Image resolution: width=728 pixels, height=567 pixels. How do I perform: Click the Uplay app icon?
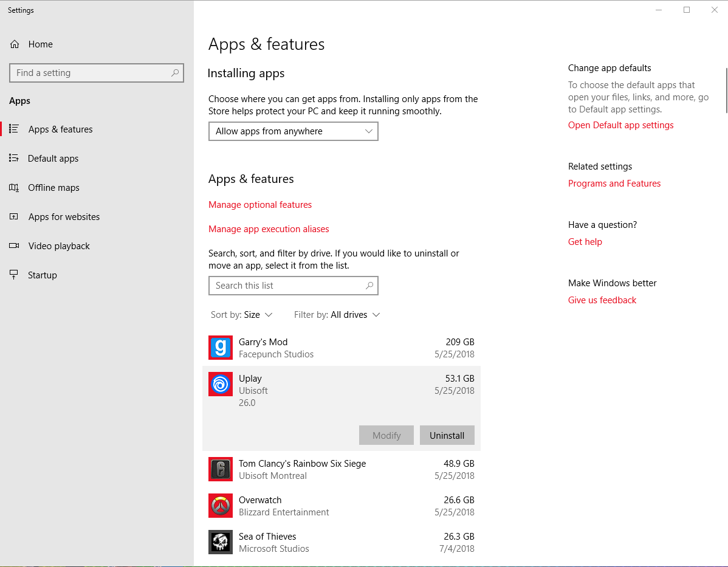click(221, 384)
